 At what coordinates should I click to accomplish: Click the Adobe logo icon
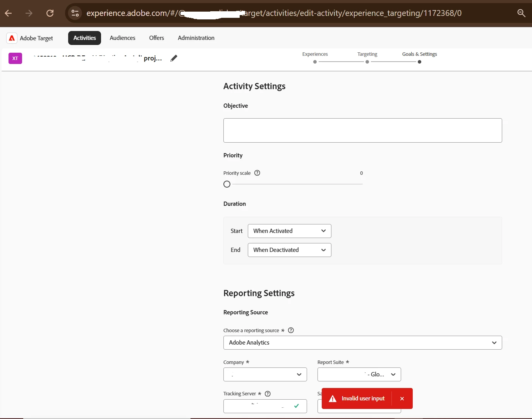[12, 38]
